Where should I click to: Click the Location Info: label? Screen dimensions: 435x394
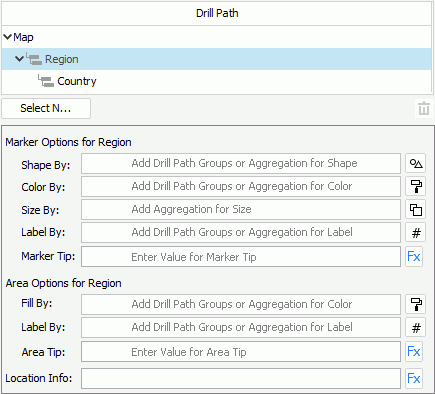click(x=39, y=378)
